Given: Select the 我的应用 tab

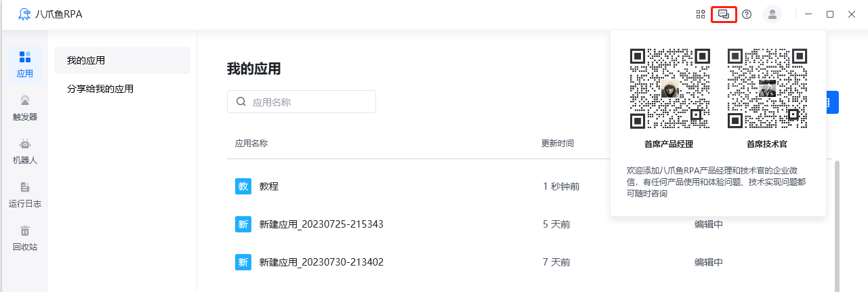Looking at the screenshot, I should coord(122,60).
